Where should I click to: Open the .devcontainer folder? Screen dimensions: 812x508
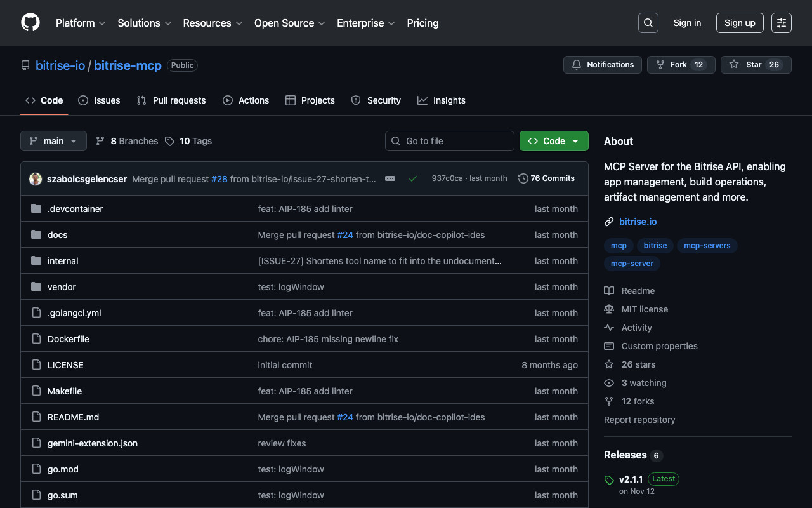coord(75,209)
